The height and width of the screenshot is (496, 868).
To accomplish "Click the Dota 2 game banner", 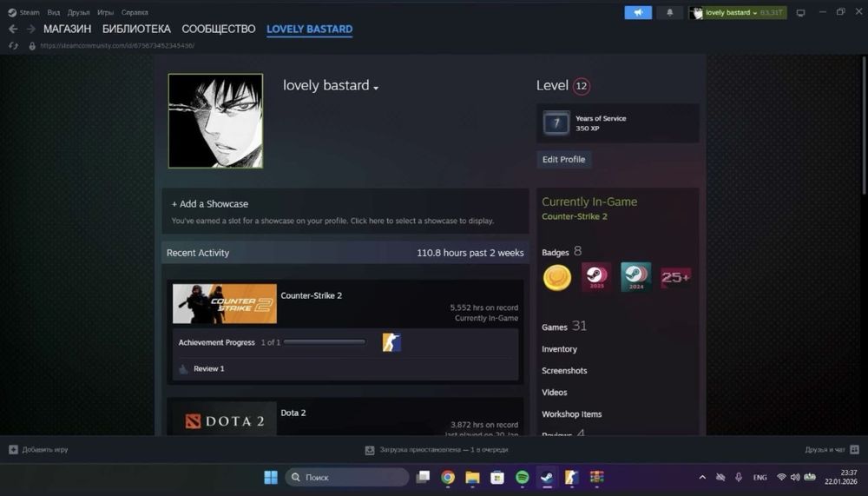I will (x=225, y=419).
